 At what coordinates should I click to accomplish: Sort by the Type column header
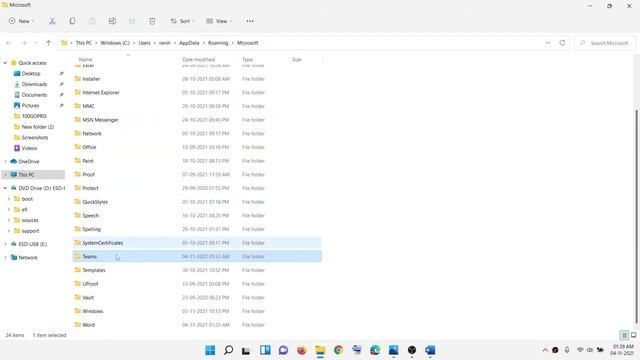pyautogui.click(x=247, y=60)
